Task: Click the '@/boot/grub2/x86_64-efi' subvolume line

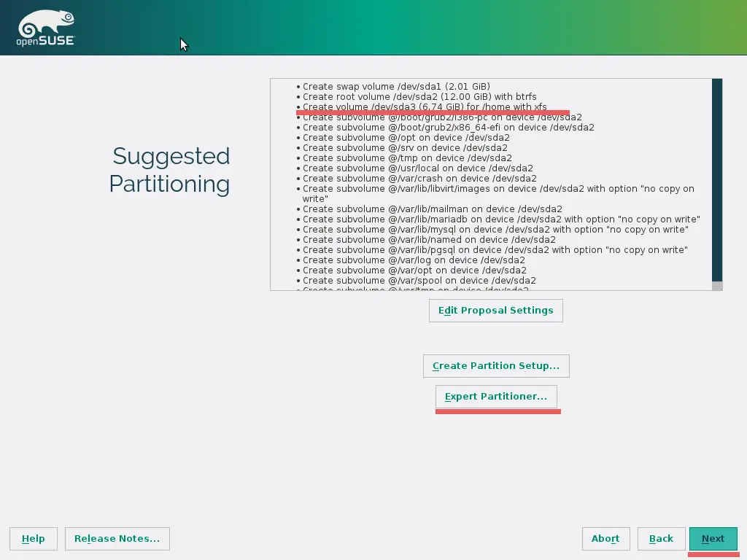Action: (x=449, y=128)
